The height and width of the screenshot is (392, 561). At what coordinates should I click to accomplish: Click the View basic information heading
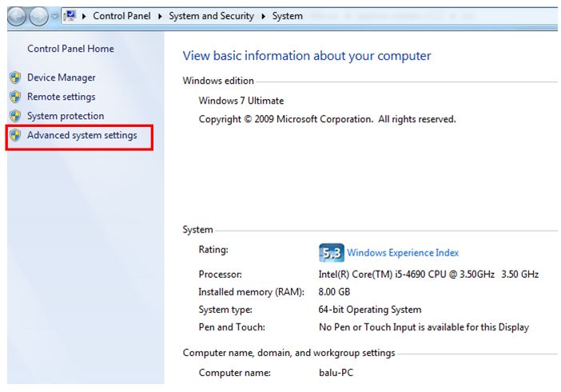pyautogui.click(x=307, y=56)
